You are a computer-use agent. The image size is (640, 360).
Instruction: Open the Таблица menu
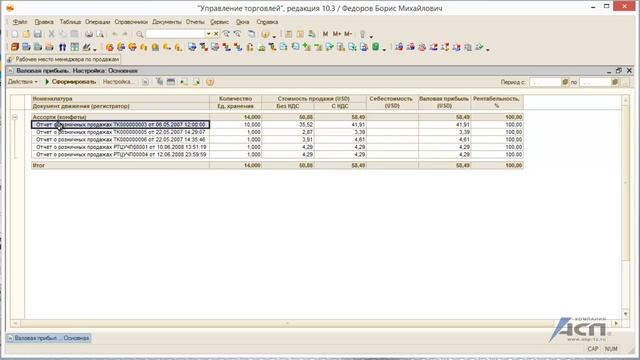[70, 22]
